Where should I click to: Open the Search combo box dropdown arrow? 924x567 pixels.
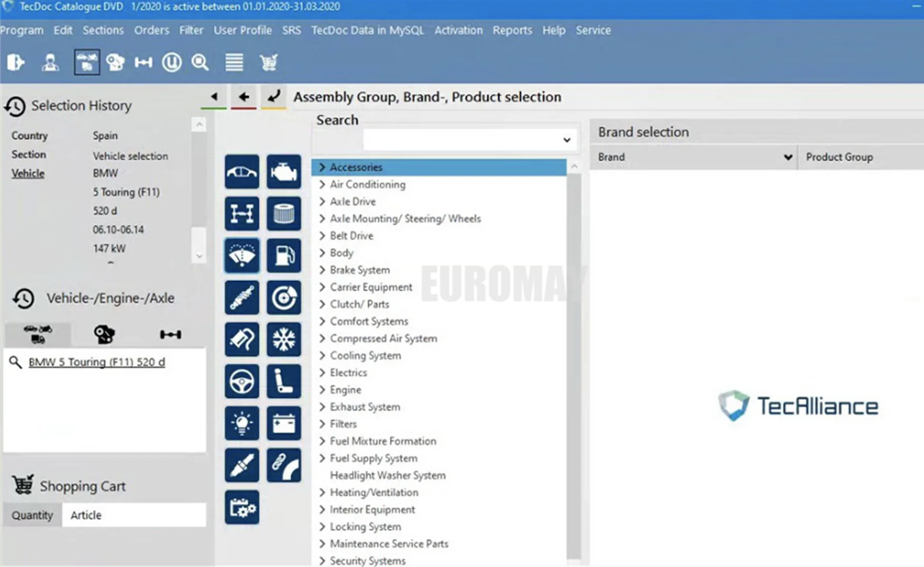coord(567,140)
